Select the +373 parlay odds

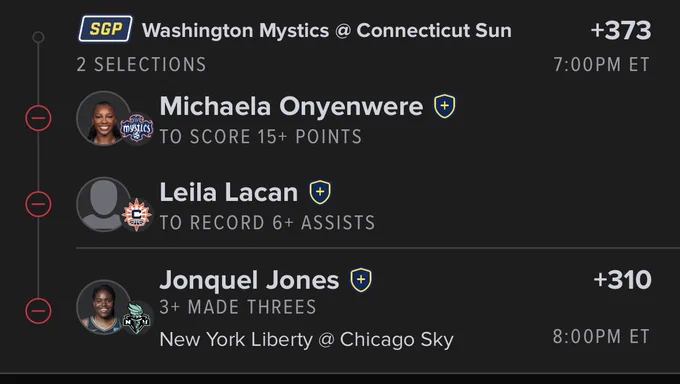click(x=621, y=30)
